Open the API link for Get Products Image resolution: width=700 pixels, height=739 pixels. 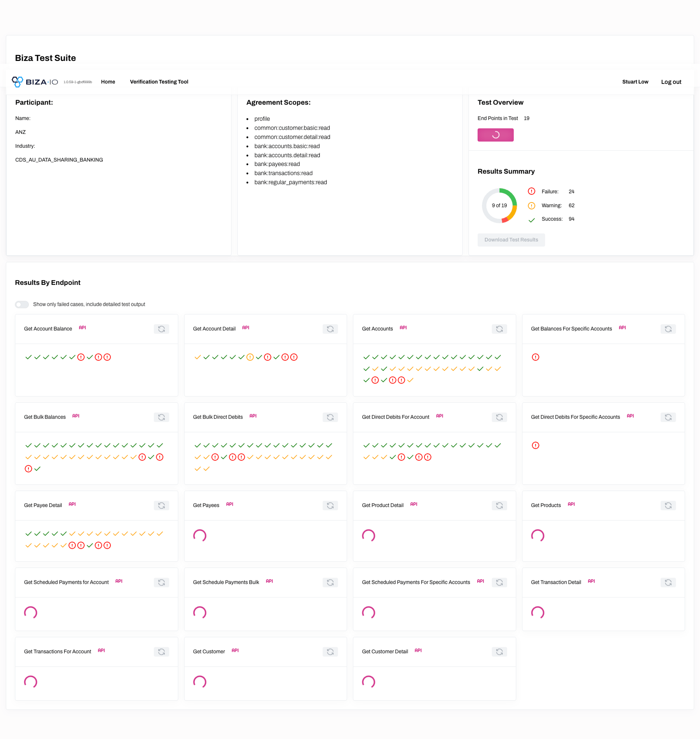(x=571, y=504)
